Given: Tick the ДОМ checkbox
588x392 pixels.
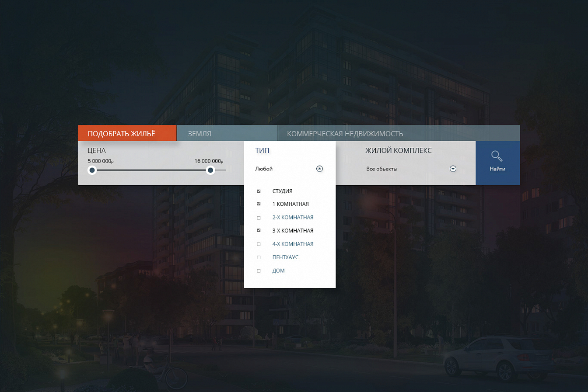Looking at the screenshot, I should 259,271.
